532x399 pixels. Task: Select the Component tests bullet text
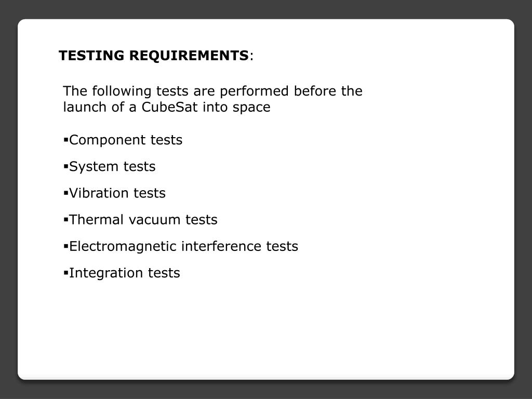(x=126, y=140)
